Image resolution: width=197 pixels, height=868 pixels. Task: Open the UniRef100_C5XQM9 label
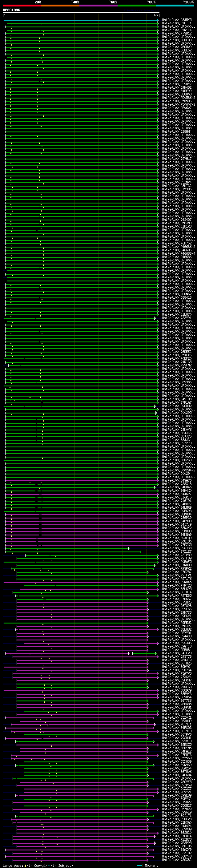point(177,721)
